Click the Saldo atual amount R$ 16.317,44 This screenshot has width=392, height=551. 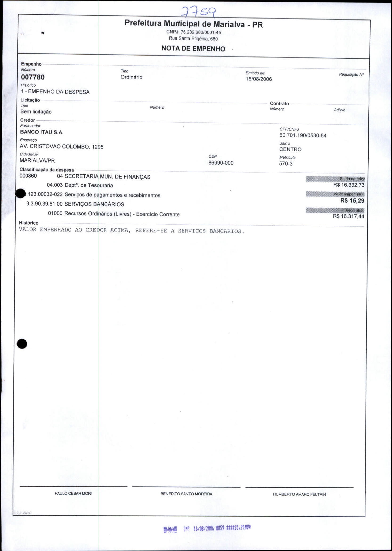349,216
